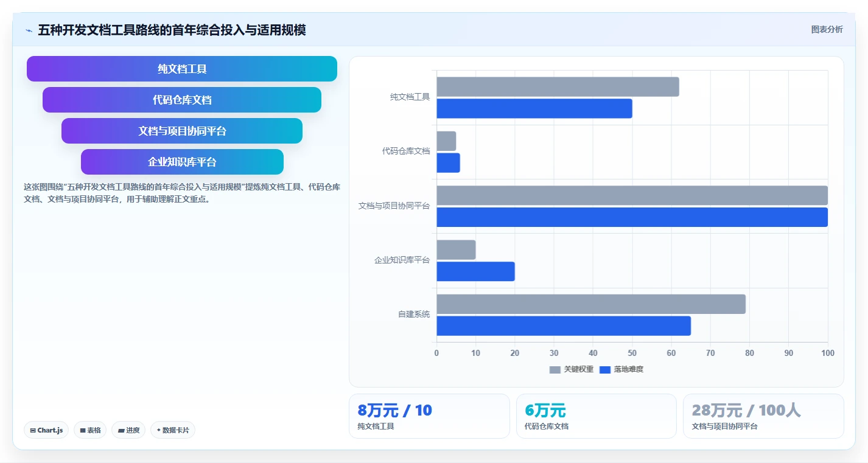
Task: Click the x-axis tick value 50
Action: 632,353
